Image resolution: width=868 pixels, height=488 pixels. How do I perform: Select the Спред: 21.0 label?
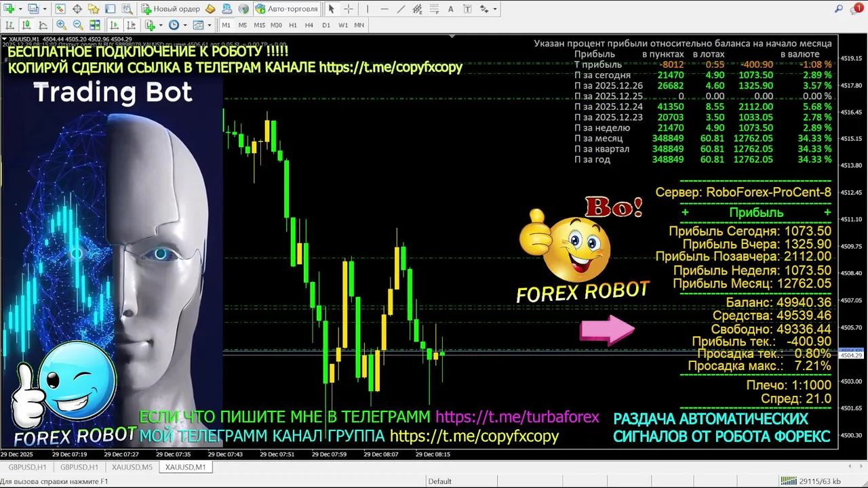click(x=796, y=399)
